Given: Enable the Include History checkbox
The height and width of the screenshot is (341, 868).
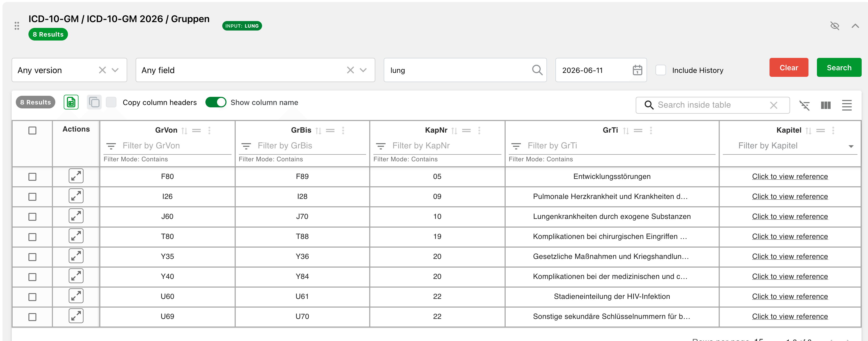Looking at the screenshot, I should 660,70.
